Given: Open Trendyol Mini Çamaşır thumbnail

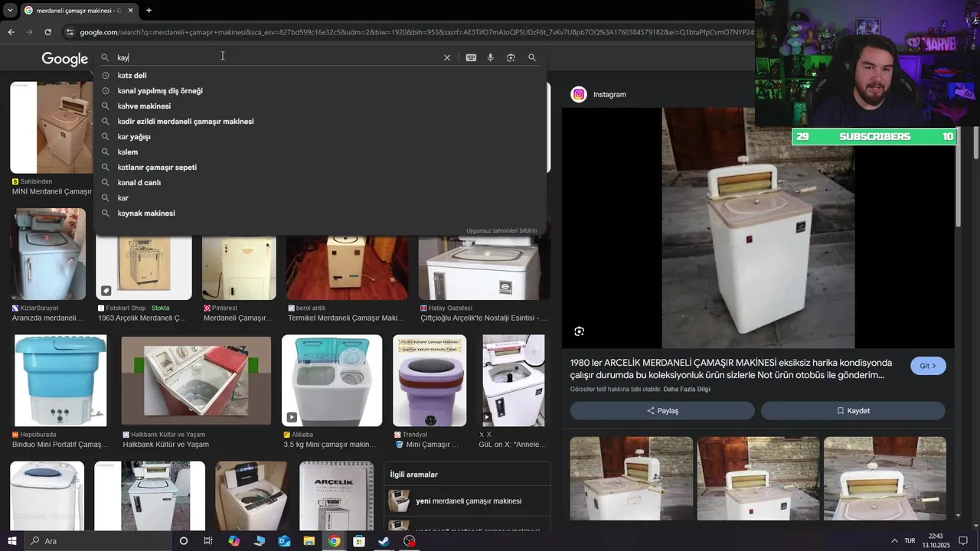Looking at the screenshot, I should [430, 380].
